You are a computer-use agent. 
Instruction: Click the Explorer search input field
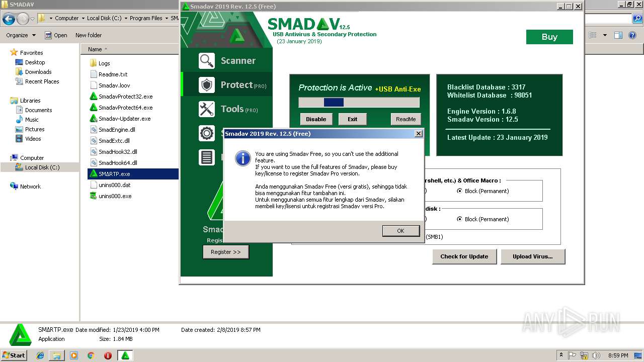[x=608, y=19]
